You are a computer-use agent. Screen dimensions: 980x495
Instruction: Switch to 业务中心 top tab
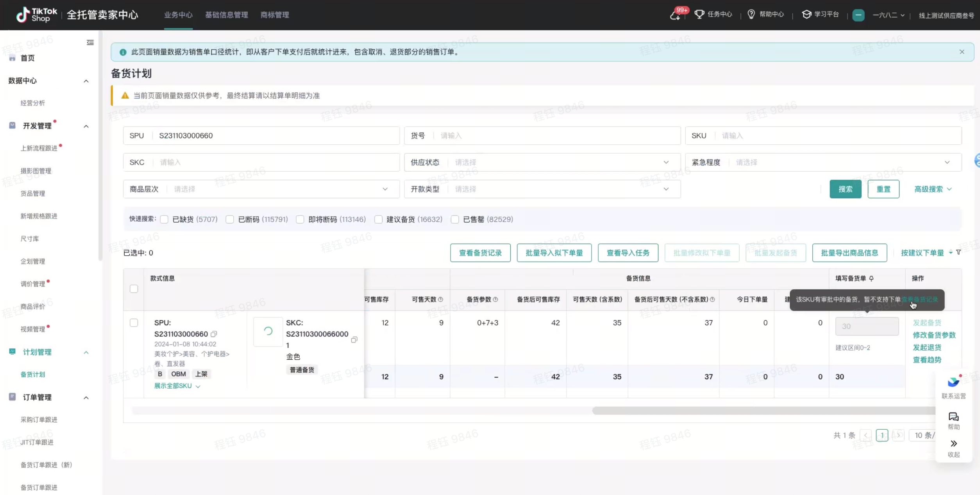click(178, 15)
